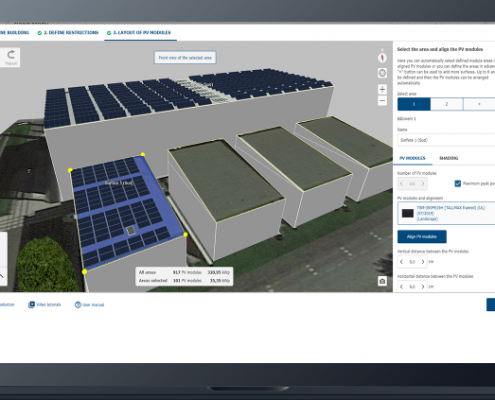
Task: Click the Repeat redo arrow icon
Action: [11, 54]
